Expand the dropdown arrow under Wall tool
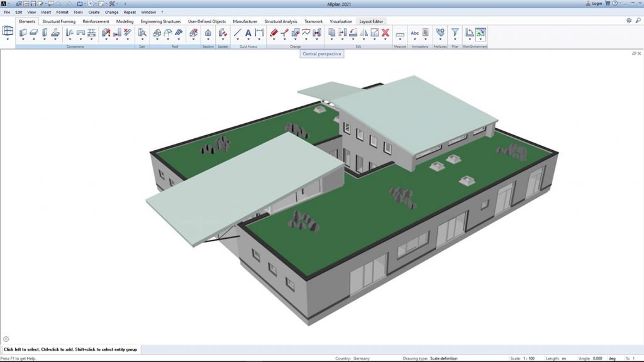Screen dimensions: 644x362 (23, 40)
